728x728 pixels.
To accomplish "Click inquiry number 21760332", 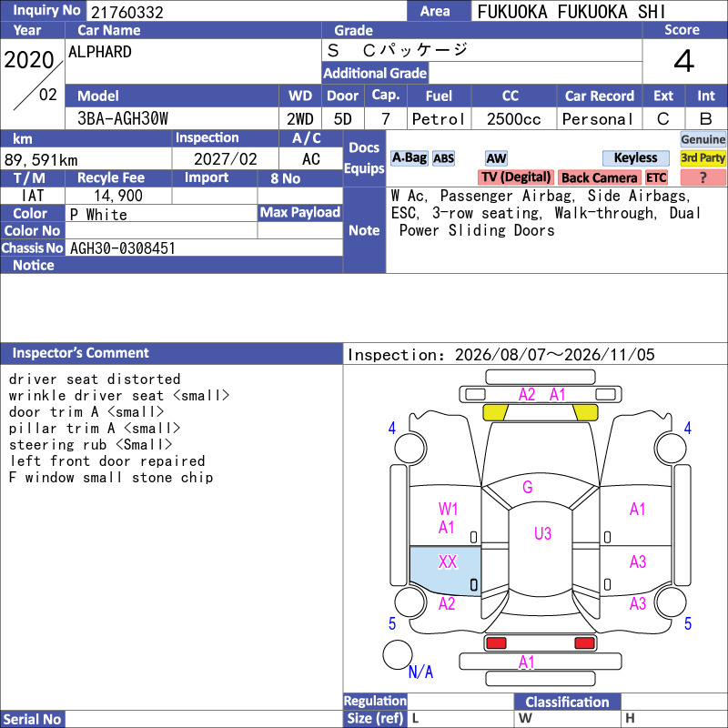I will pyautogui.click(x=127, y=13).
